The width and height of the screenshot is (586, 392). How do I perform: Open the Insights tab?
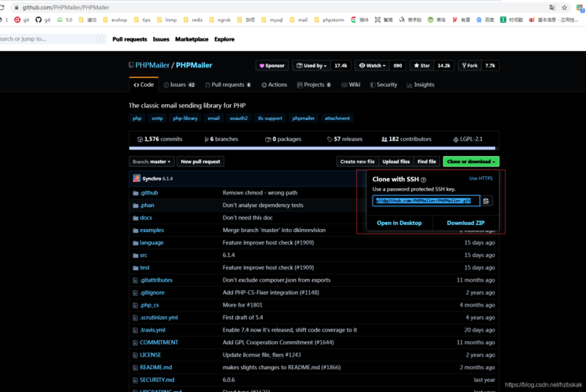(x=420, y=85)
